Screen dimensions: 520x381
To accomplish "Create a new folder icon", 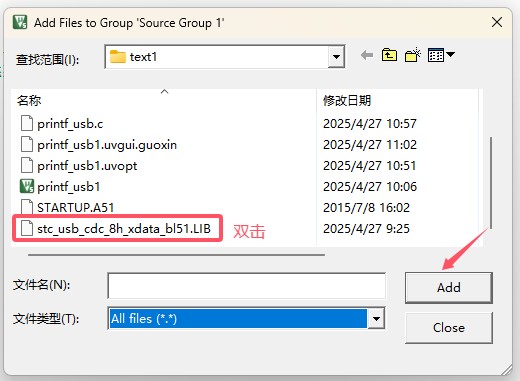I will pyautogui.click(x=413, y=55).
